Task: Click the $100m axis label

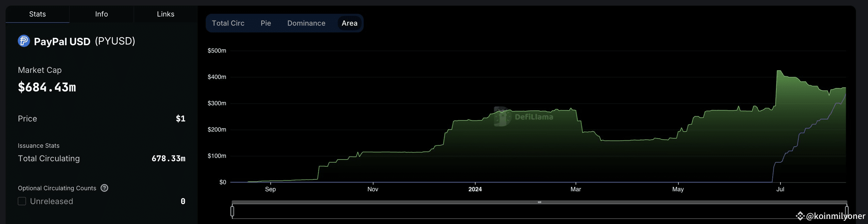Action: coord(216,156)
